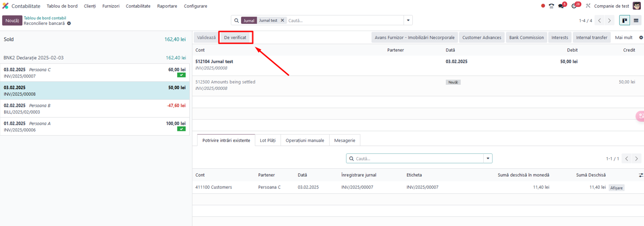Open the VoIP phone icon
644x226 pixels.
pyautogui.click(x=551, y=6)
